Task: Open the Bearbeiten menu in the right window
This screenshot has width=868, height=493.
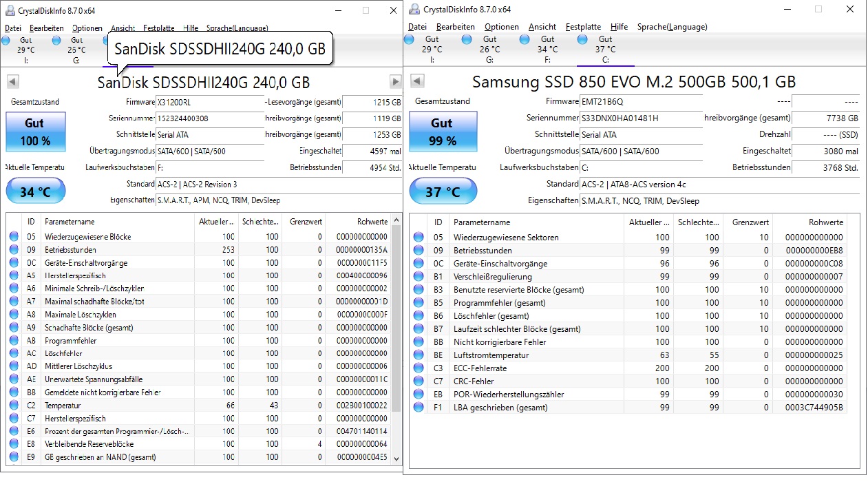Action: (456, 27)
